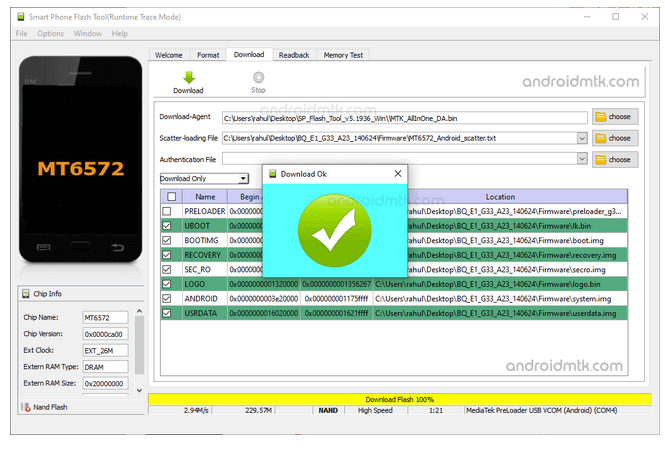Viewport: 665px width, 450px height.
Task: Click the Chip Name field MT6572
Action: click(105, 318)
